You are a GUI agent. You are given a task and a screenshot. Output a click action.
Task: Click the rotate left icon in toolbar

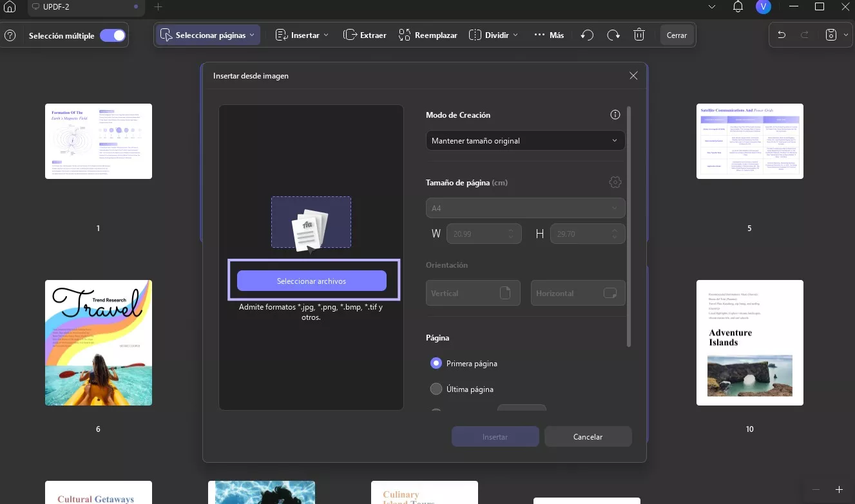(587, 35)
